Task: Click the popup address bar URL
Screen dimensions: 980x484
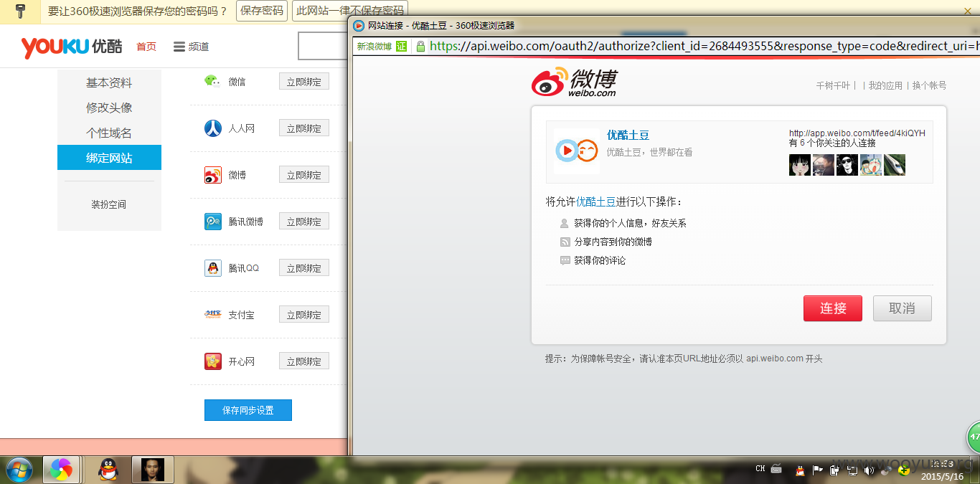Action: click(x=703, y=46)
